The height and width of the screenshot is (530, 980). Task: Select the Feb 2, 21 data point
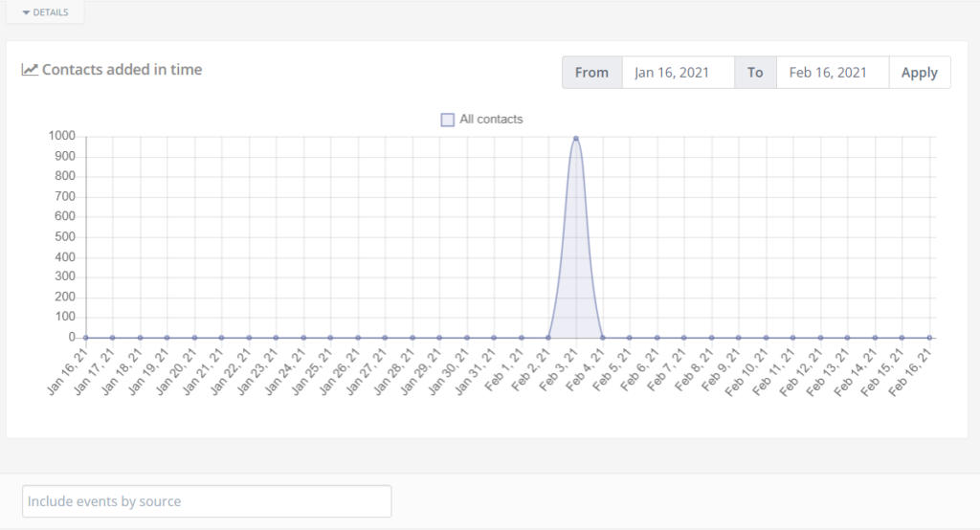[x=548, y=338]
